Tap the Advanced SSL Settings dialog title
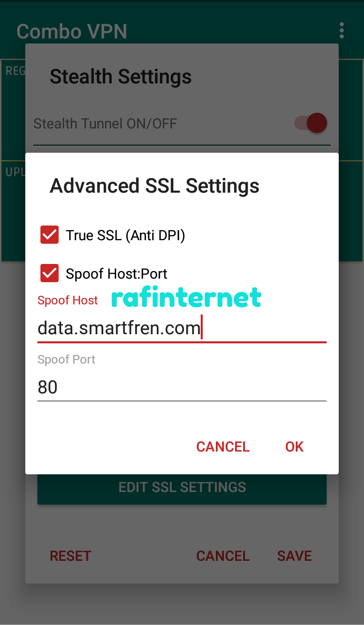The height and width of the screenshot is (625, 364). pyautogui.click(x=154, y=186)
